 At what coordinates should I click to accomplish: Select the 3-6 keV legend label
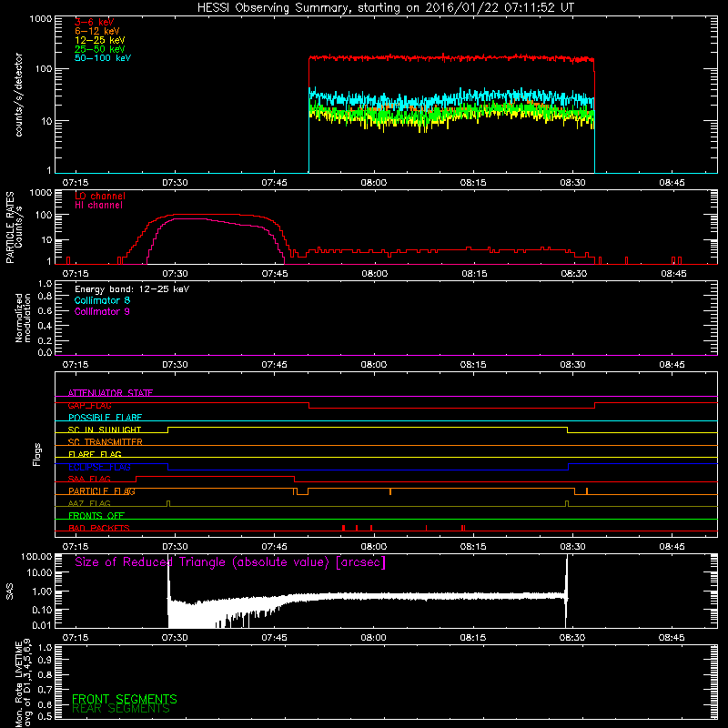(95, 22)
